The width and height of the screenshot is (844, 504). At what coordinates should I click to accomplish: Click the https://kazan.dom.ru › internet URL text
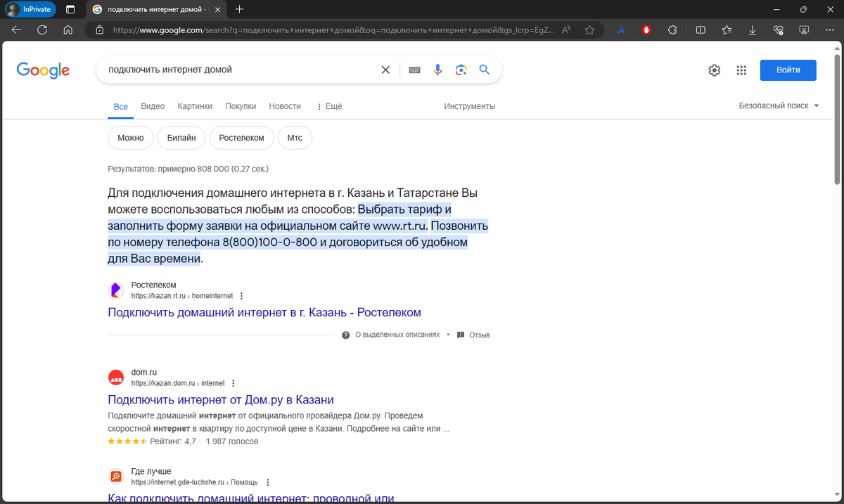[x=178, y=384]
